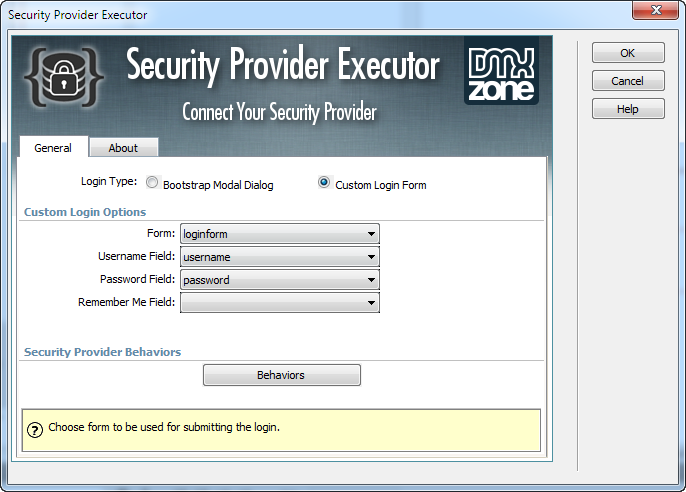
Task: Click the OK button
Action: coord(628,53)
